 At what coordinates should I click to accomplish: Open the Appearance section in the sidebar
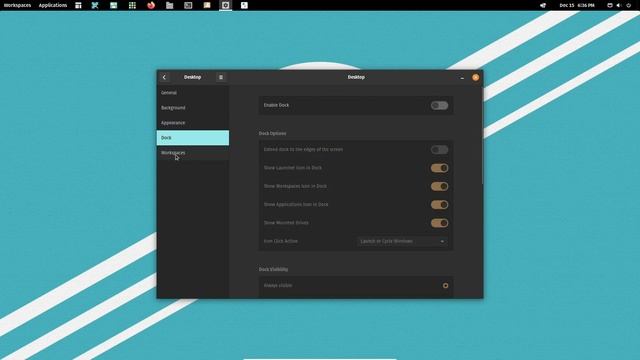click(193, 123)
